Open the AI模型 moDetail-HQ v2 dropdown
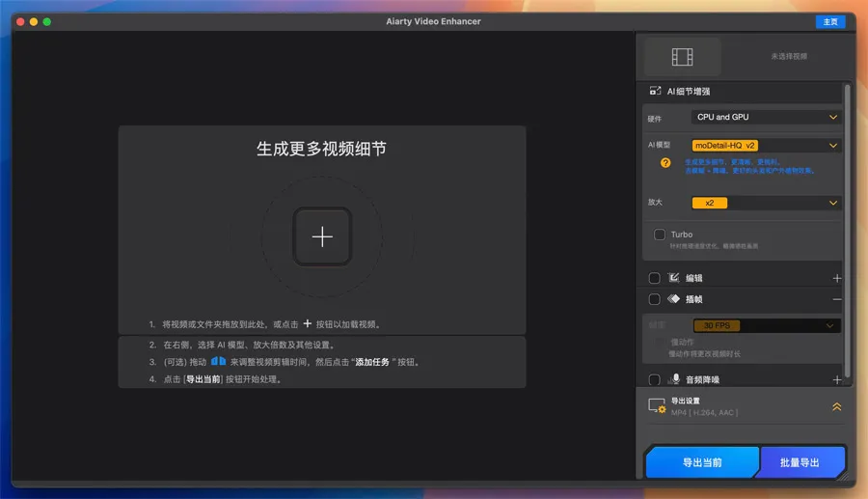Image resolution: width=868 pixels, height=499 pixels. 766,146
